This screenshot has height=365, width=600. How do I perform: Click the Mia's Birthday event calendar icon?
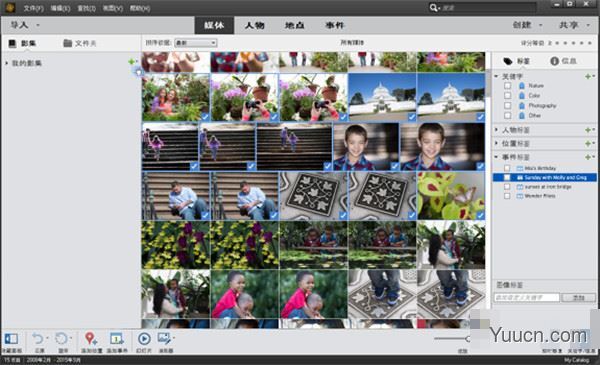pos(520,168)
